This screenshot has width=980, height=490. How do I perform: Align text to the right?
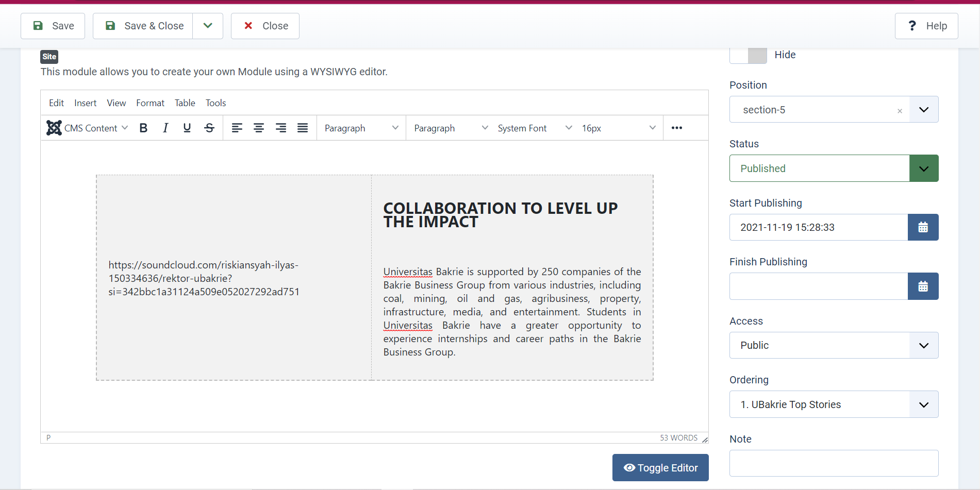[x=281, y=128]
